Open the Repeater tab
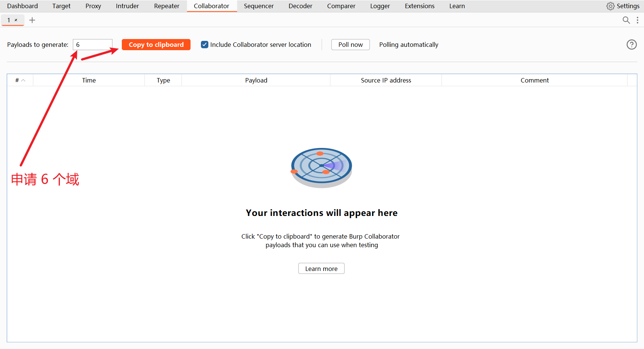Viewport: 644px width, 349px height. pos(167,6)
